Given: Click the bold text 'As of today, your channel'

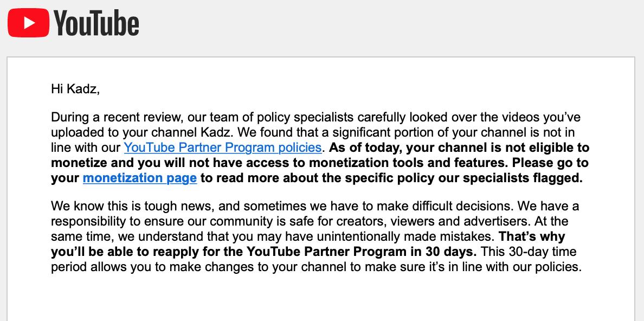Looking at the screenshot, I should pyautogui.click(x=406, y=147).
